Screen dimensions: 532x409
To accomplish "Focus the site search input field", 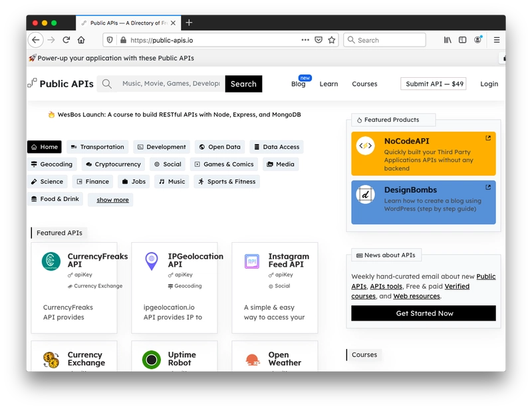I will (x=171, y=84).
